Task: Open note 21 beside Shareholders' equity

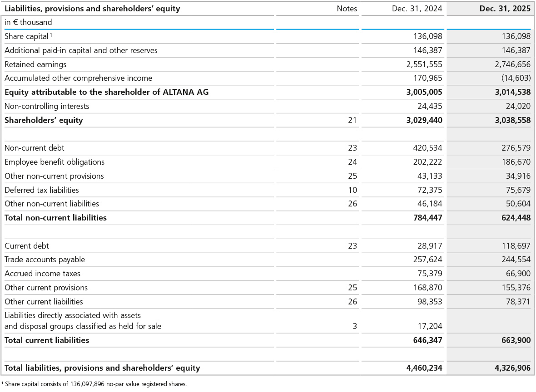Action: pos(352,120)
